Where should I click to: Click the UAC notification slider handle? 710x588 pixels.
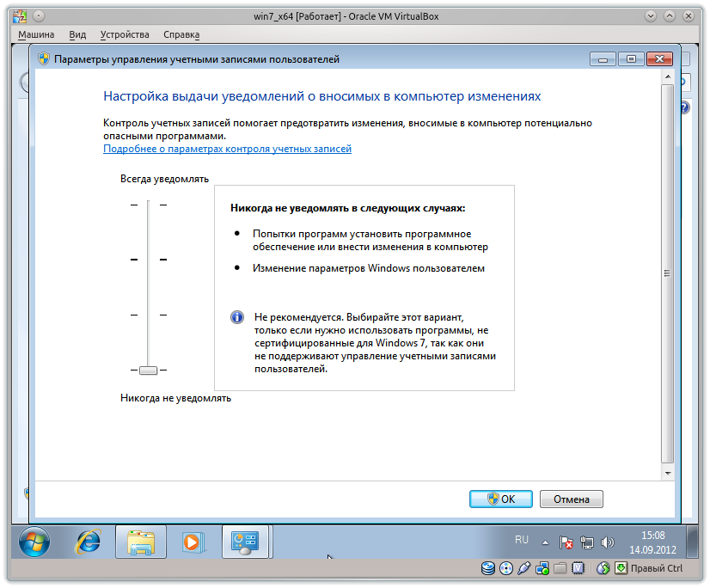147,370
